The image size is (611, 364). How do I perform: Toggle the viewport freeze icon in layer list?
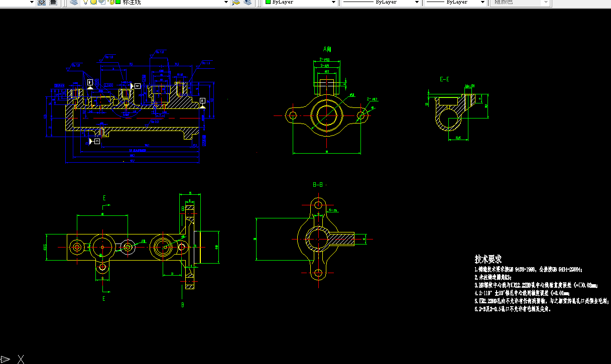coord(102,2)
